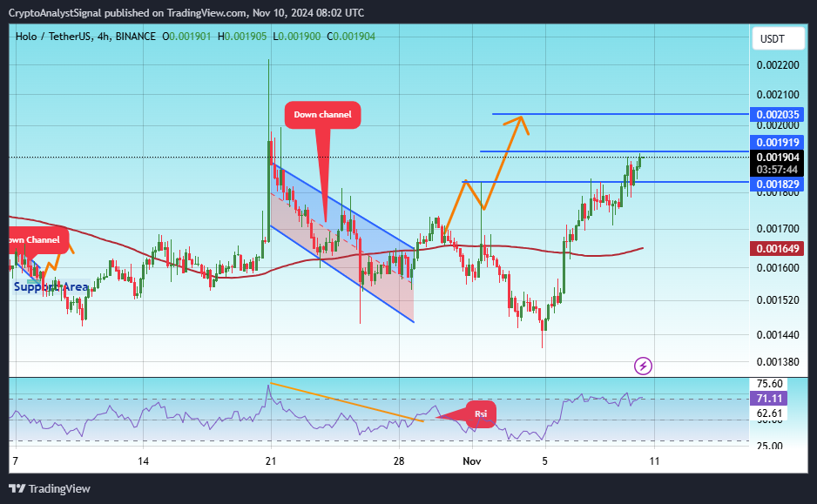817x504 pixels.
Task: Click the 0.001600 price axis label
Action: pyautogui.click(x=778, y=267)
